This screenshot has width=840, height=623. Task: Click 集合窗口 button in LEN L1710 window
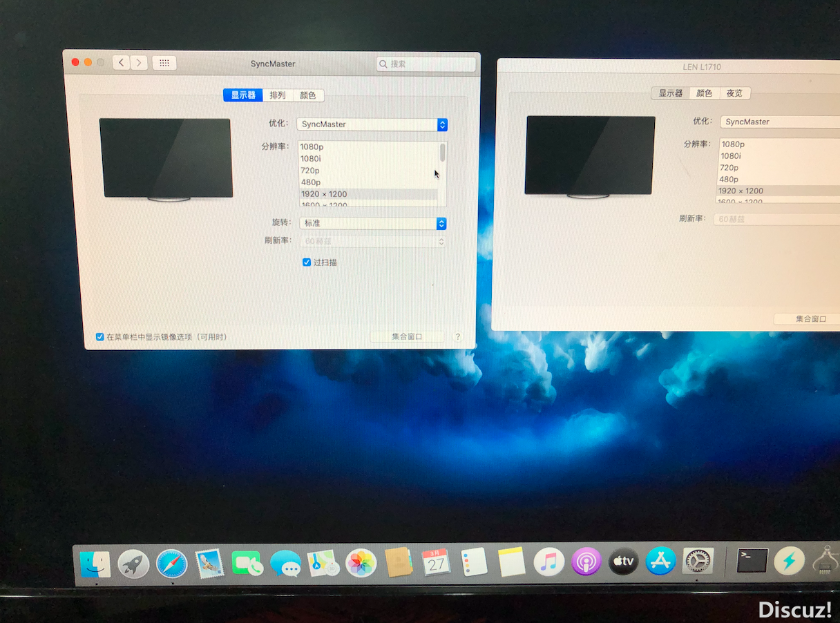pyautogui.click(x=807, y=319)
